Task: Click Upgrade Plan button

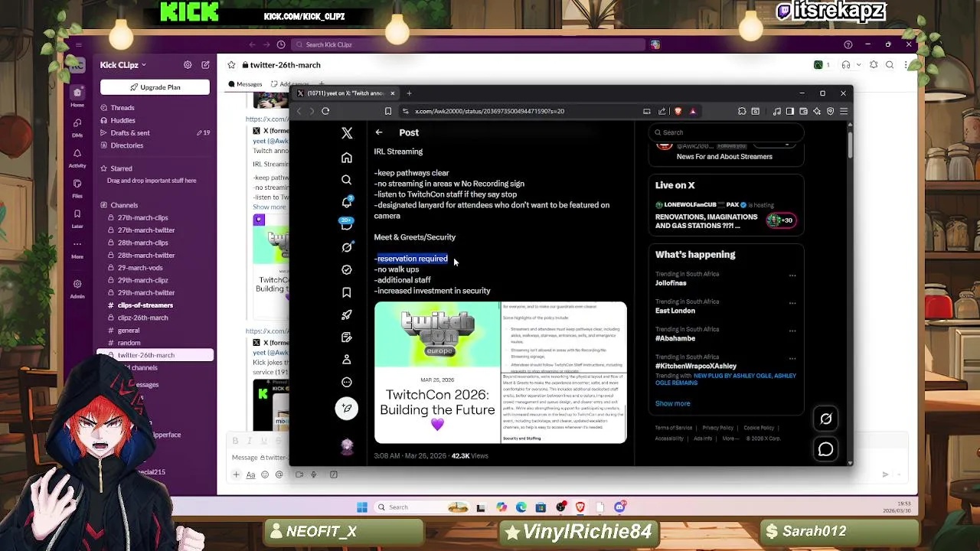Action: pos(155,87)
